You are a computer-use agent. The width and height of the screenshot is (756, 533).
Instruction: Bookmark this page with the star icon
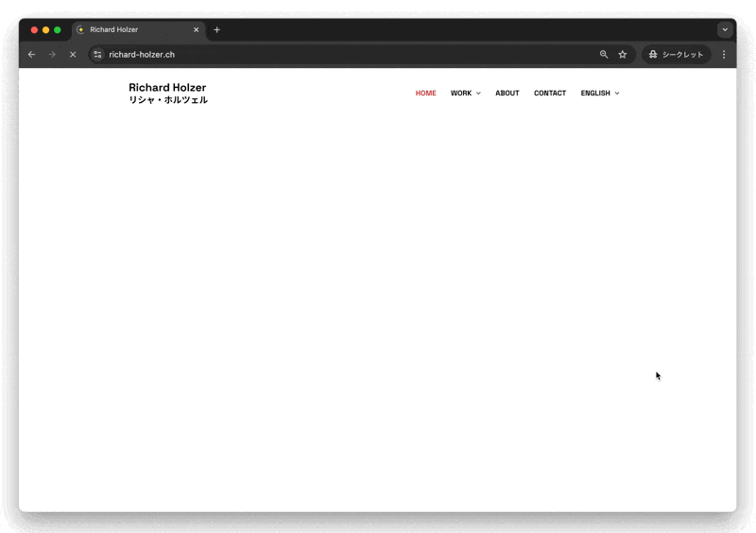click(623, 55)
